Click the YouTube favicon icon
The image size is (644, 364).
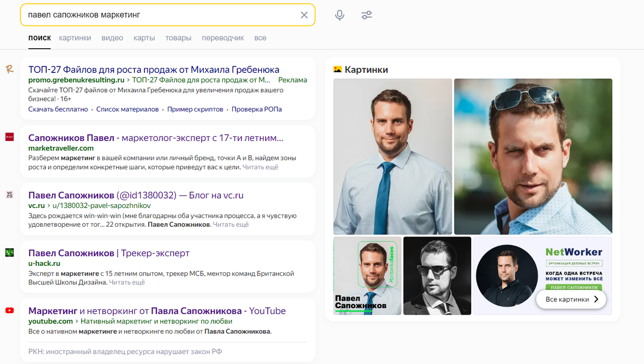tap(9, 310)
